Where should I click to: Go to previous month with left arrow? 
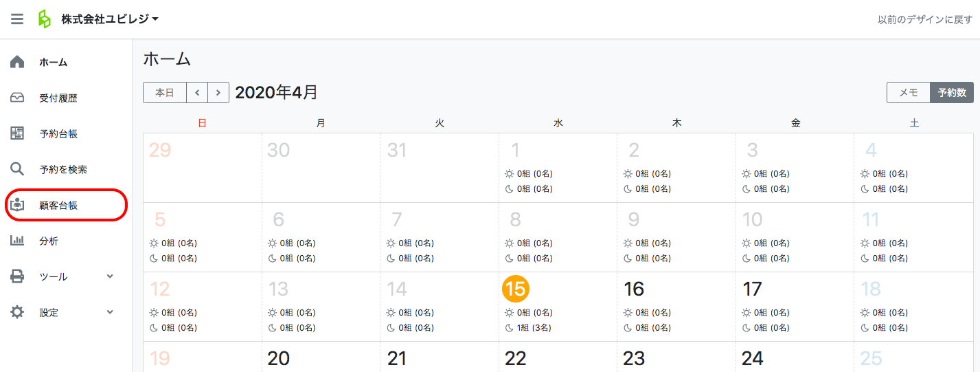point(197,92)
